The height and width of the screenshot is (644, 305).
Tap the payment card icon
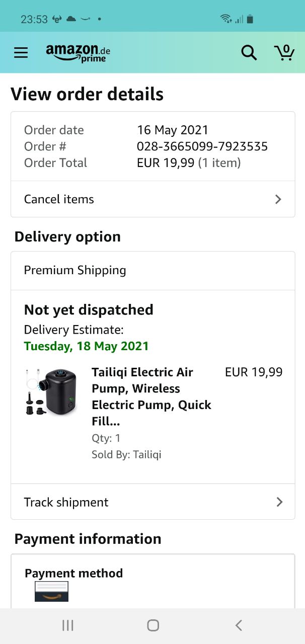pos(51,591)
